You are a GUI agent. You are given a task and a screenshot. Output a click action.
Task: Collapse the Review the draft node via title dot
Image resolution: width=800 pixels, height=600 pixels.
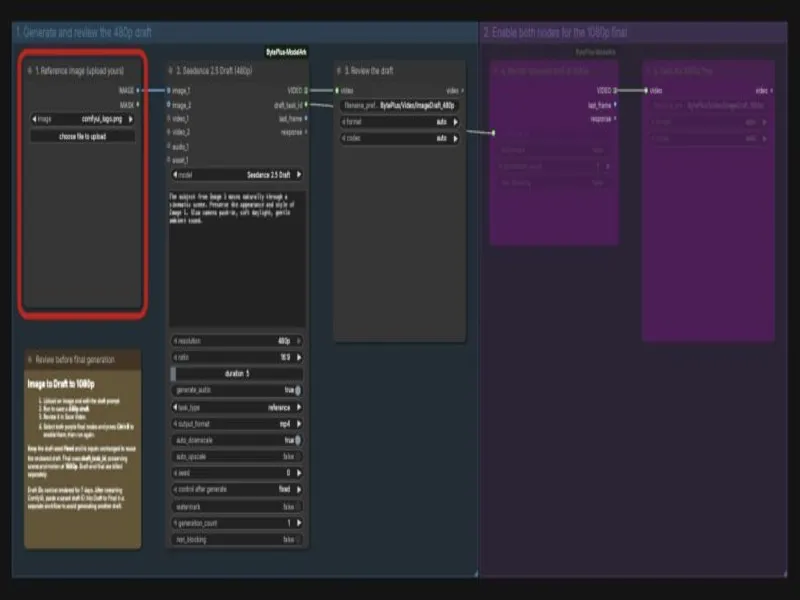tap(339, 70)
